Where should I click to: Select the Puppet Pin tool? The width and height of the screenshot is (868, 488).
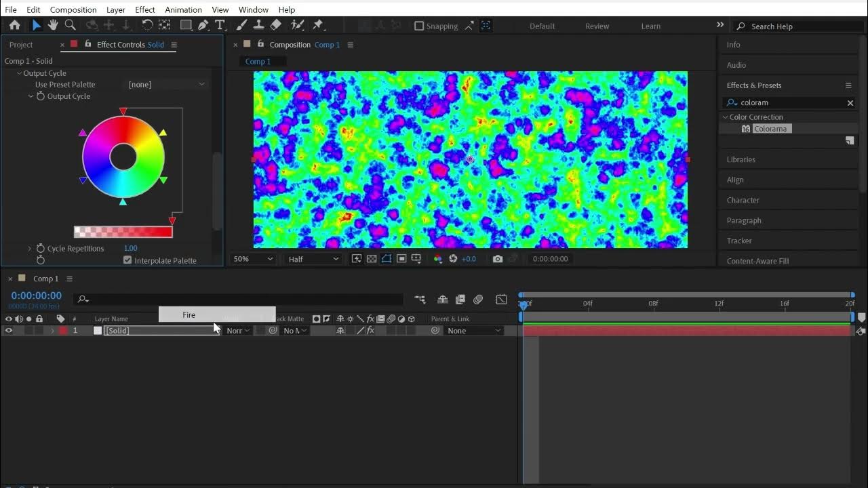317,26
